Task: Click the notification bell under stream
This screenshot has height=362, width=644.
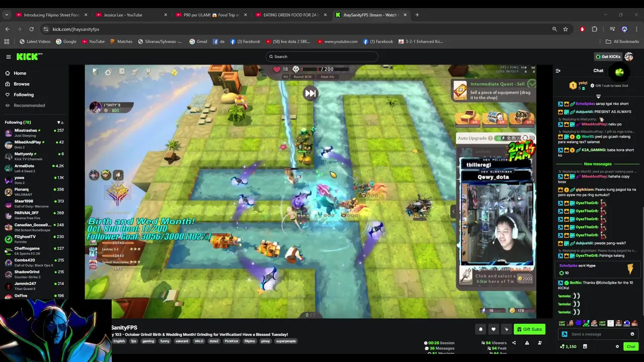Action: pyautogui.click(x=480, y=329)
